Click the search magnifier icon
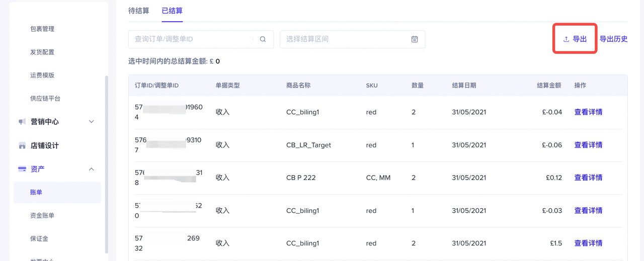 coord(263,39)
